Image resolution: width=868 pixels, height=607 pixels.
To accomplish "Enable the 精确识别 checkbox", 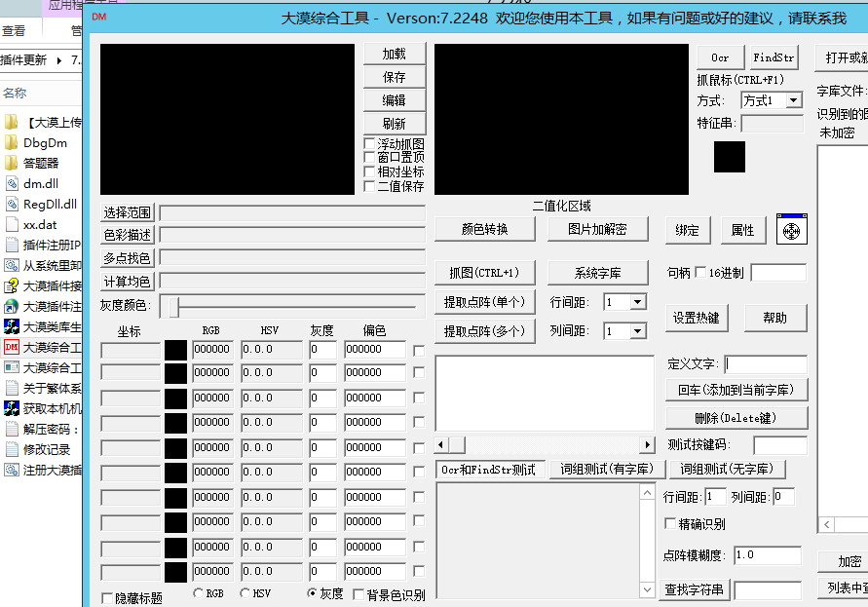I will click(x=670, y=523).
